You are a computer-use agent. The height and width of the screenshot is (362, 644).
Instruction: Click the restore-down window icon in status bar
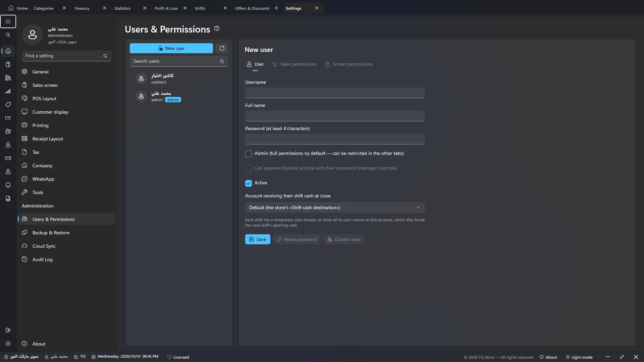point(622,357)
